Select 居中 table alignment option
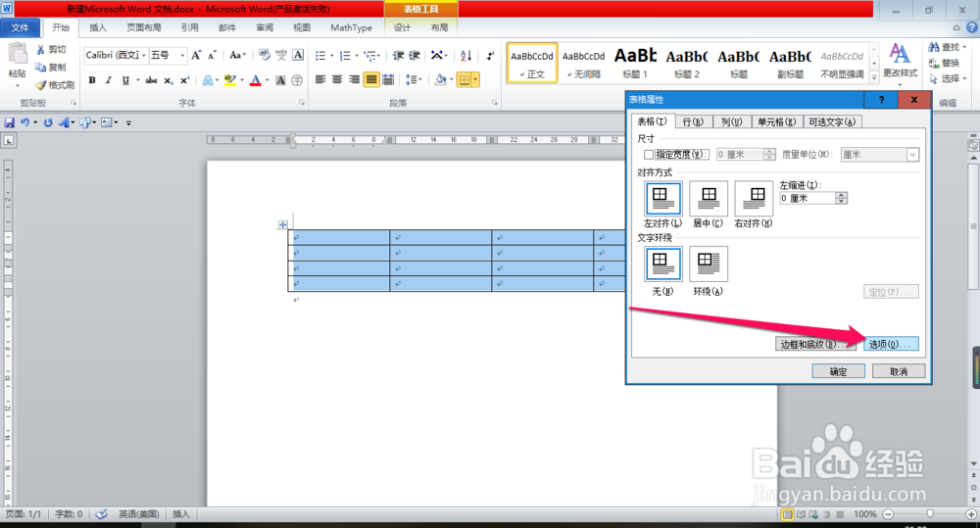Image resolution: width=980 pixels, height=528 pixels. (x=709, y=198)
